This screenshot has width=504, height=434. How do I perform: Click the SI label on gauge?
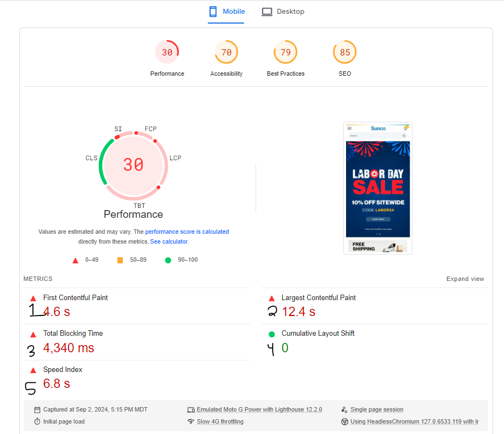click(x=118, y=129)
